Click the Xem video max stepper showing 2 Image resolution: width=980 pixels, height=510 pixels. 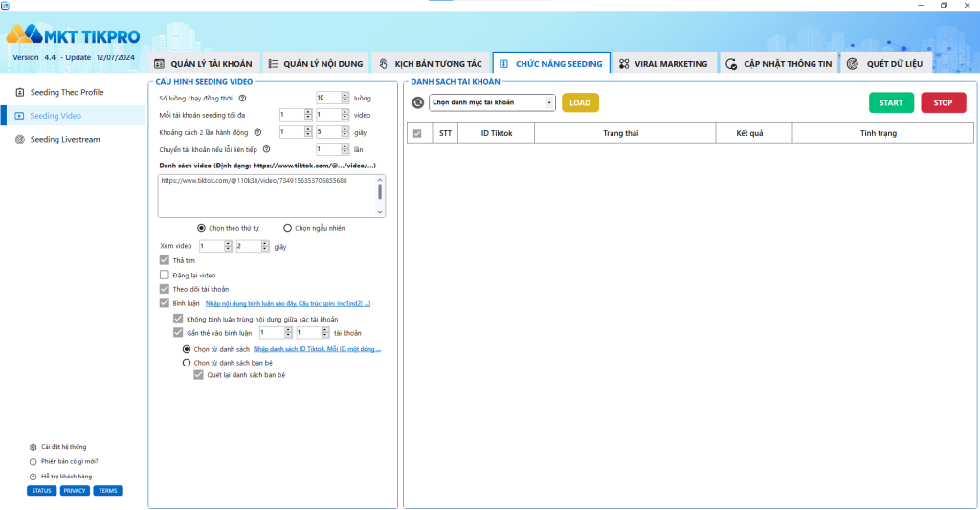click(x=253, y=246)
